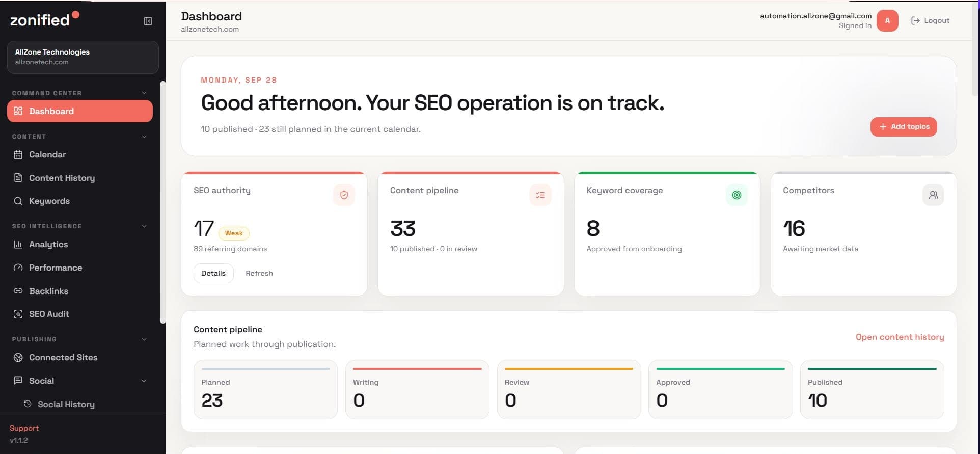
Task: Select the Planned stage card showing 23
Action: point(265,390)
